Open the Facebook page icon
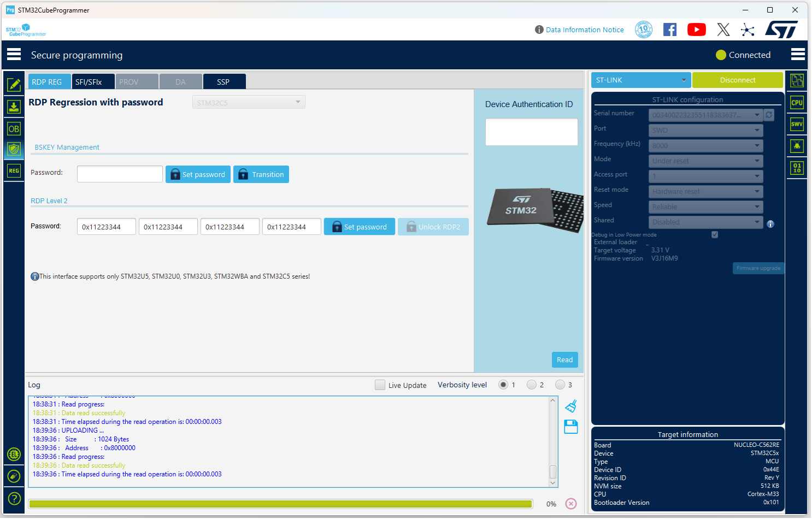 [x=670, y=30]
